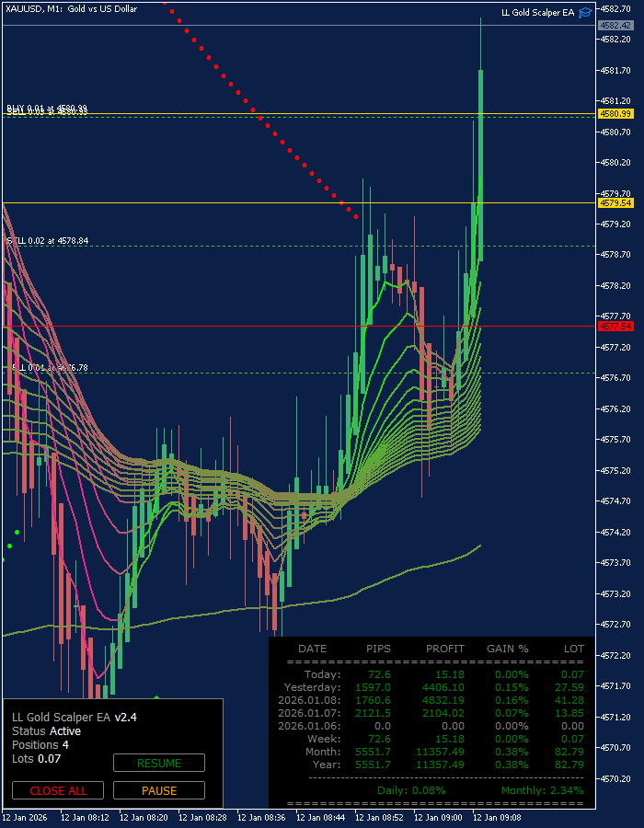Click the Monthly: 2.34% summary text

click(x=543, y=790)
